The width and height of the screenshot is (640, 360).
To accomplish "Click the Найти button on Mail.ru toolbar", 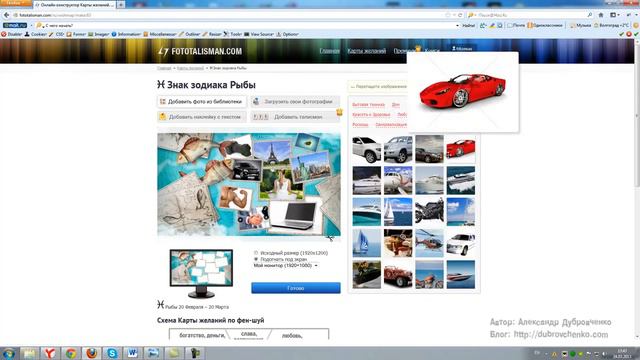I will coord(469,25).
